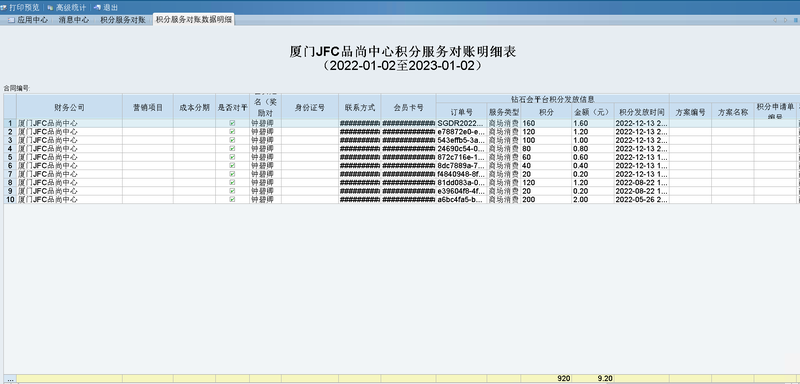The width and height of the screenshot is (800, 384).
Task: Click the 钻石会平台积分发放信息 group header
Action: coord(553,99)
